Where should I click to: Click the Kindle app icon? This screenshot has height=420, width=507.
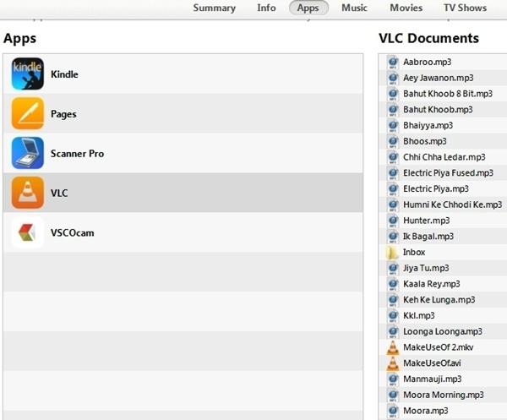(x=28, y=74)
